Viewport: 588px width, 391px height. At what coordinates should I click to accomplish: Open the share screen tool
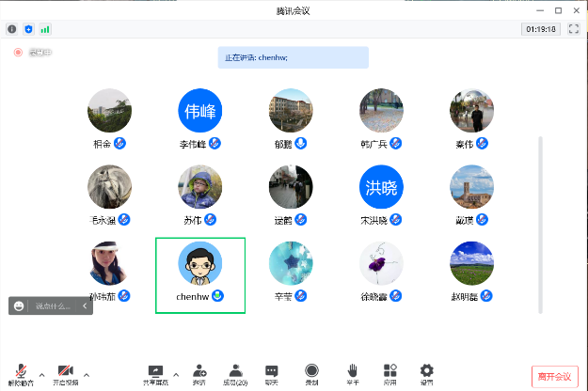(x=155, y=372)
